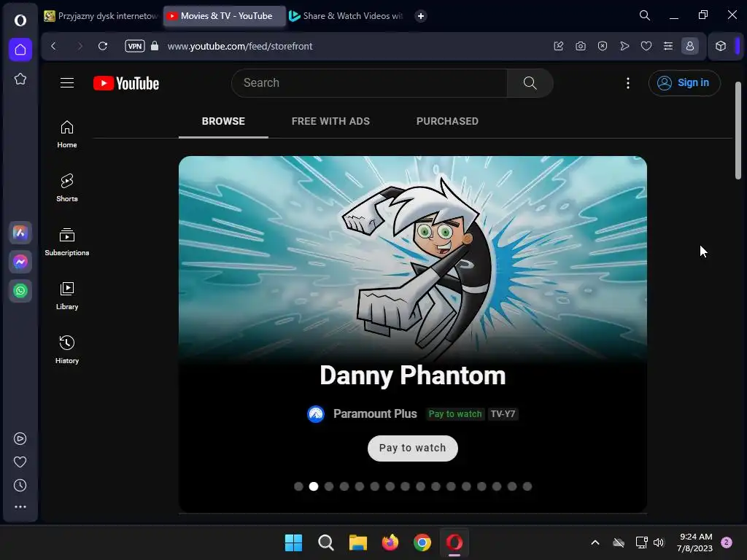Launch Chrome from taskbar

422,542
